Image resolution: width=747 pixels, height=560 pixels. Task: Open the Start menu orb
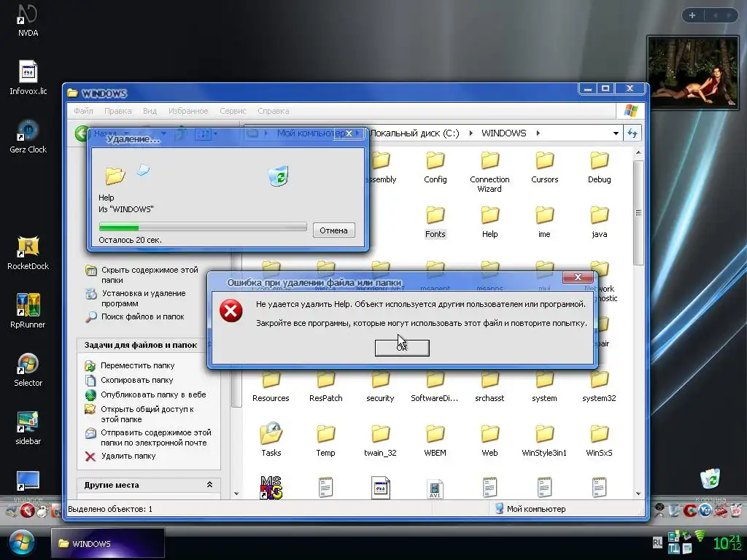click(21, 542)
